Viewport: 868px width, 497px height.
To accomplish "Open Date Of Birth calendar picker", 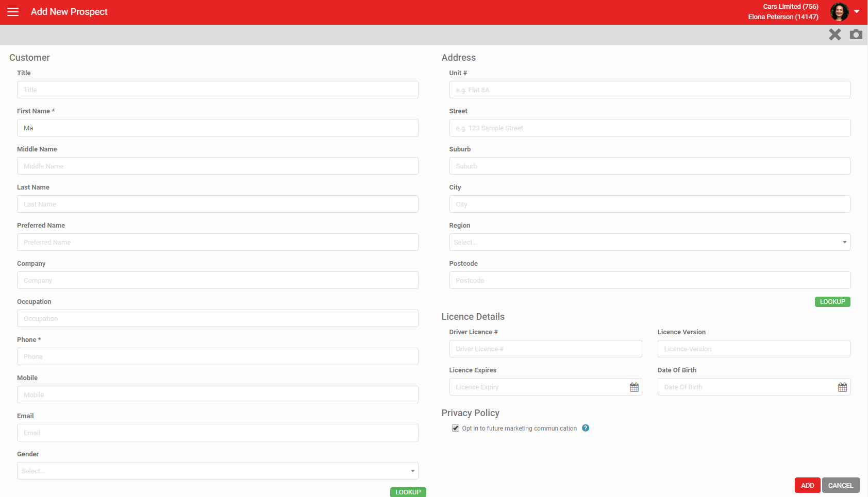I will [842, 387].
